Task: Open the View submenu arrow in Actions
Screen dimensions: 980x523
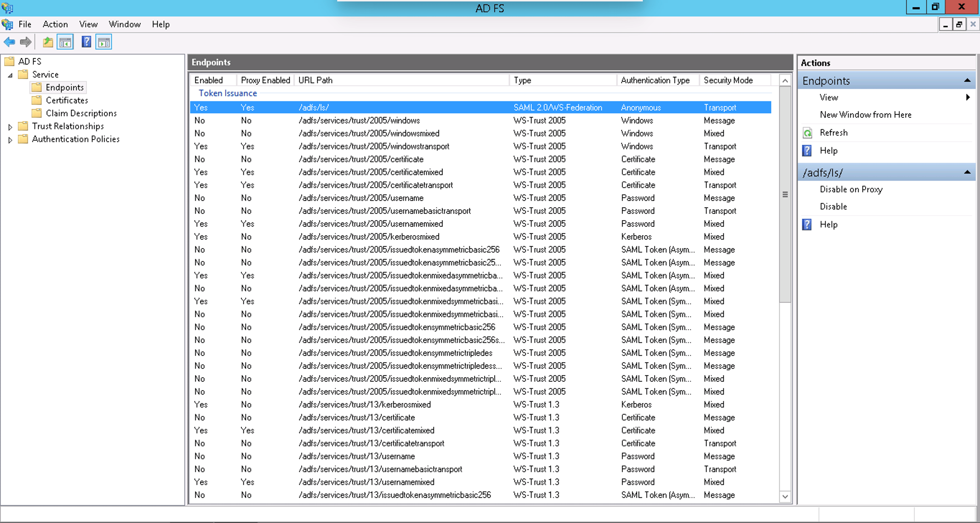Action: pyautogui.click(x=968, y=97)
